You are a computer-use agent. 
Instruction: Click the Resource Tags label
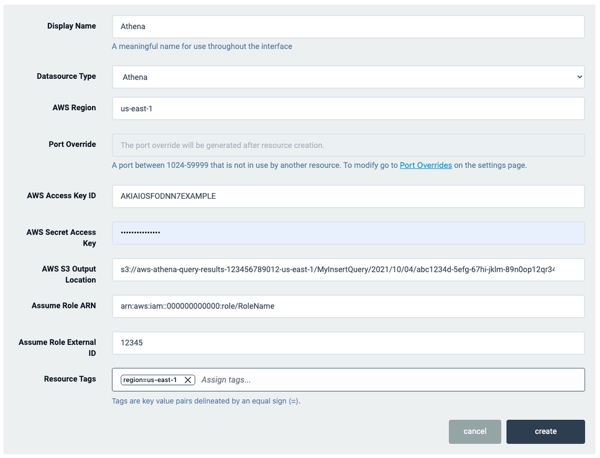point(70,379)
